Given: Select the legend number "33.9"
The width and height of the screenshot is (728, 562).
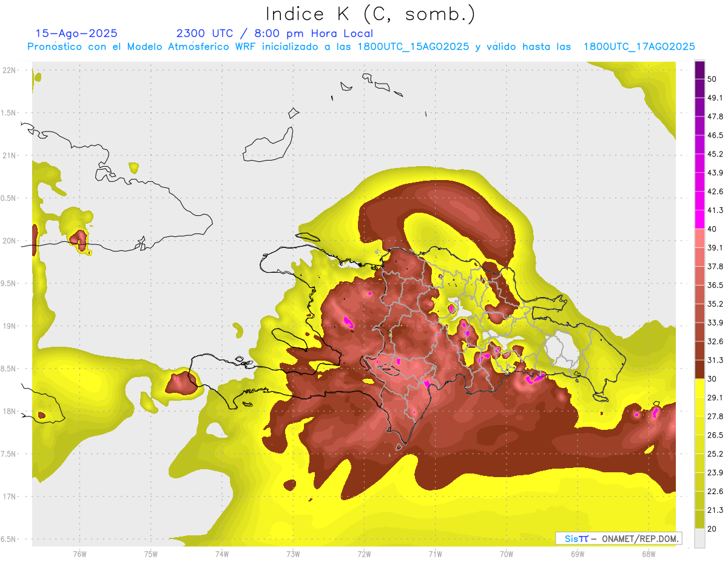Looking at the screenshot, I should 715,323.
